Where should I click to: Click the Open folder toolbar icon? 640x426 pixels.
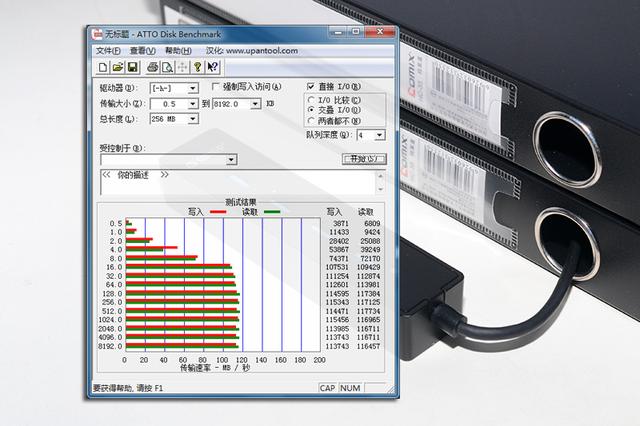pyautogui.click(x=118, y=67)
